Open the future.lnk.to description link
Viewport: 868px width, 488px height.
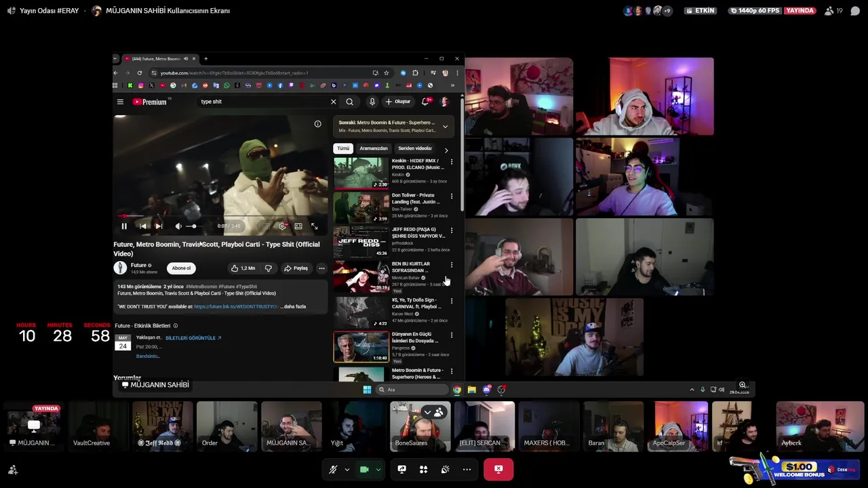[x=236, y=306]
